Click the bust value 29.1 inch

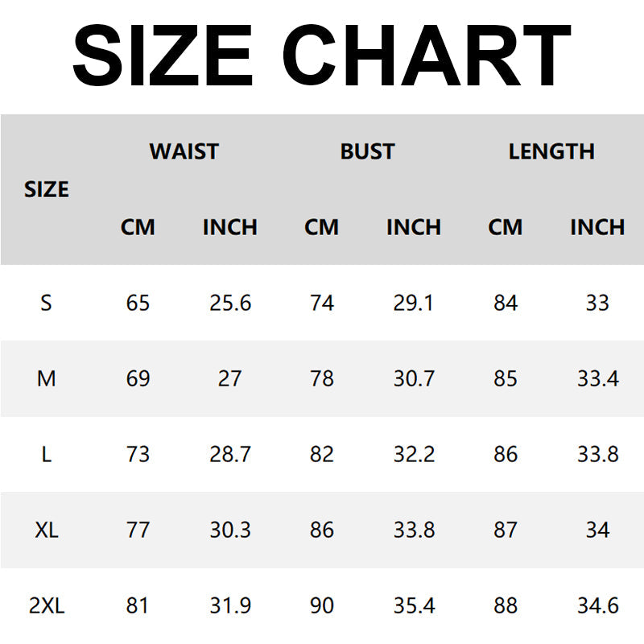(414, 303)
